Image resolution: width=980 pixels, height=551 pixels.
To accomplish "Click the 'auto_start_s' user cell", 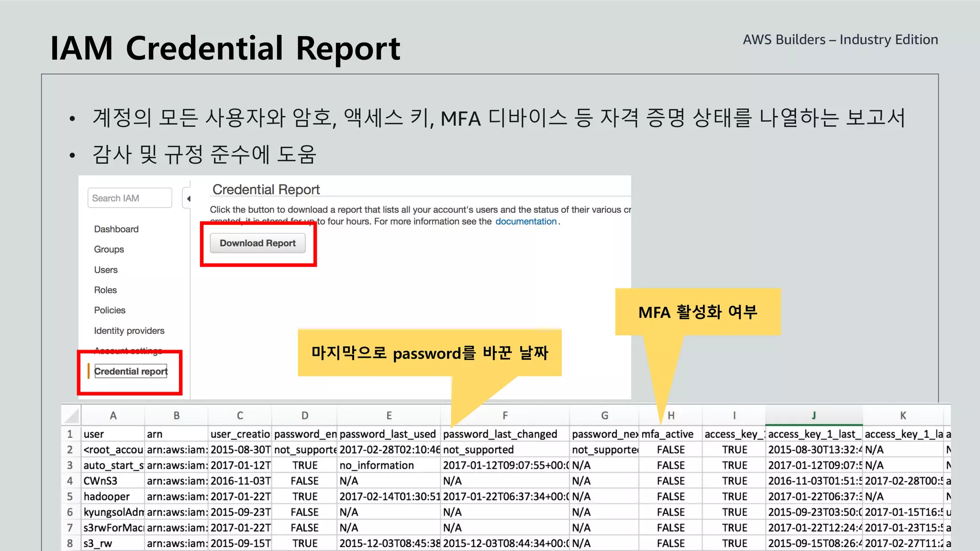I will [113, 465].
